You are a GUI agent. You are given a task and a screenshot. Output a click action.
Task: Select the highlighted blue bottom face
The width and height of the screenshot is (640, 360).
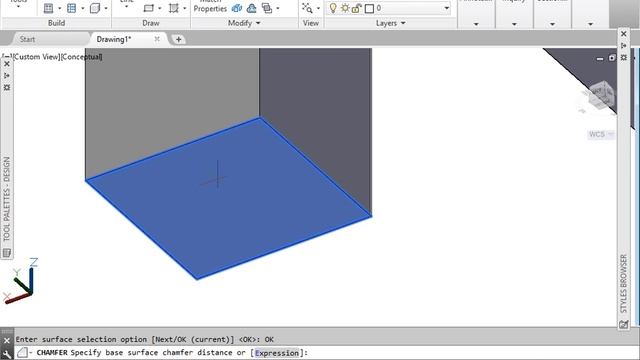tap(229, 199)
